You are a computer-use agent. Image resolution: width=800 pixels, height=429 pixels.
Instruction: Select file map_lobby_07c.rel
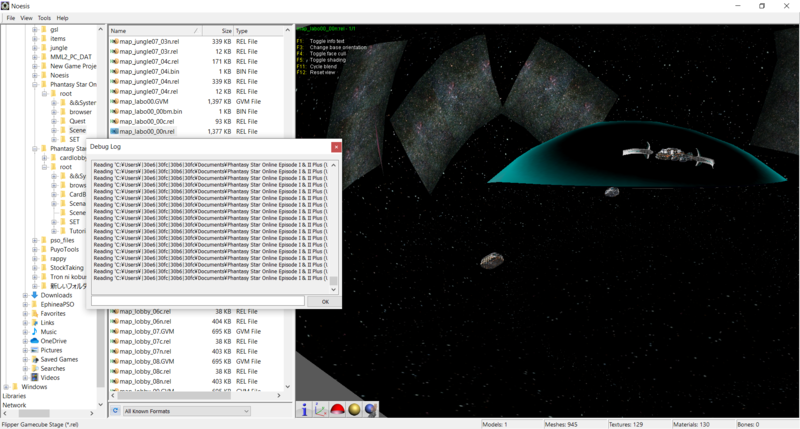point(145,341)
